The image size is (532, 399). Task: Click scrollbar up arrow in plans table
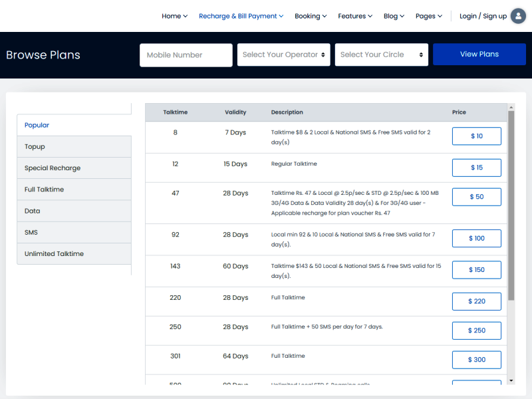(x=511, y=107)
